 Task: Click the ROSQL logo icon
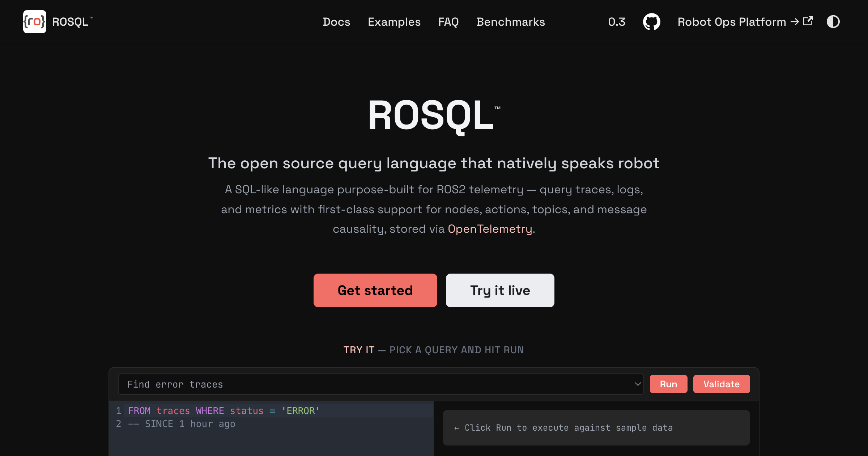coord(35,22)
